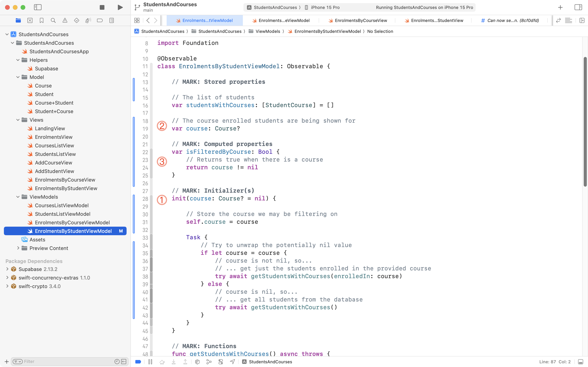Image resolution: width=588 pixels, height=367 pixels.
Task: Collapse the Model group folder
Action: [18, 77]
